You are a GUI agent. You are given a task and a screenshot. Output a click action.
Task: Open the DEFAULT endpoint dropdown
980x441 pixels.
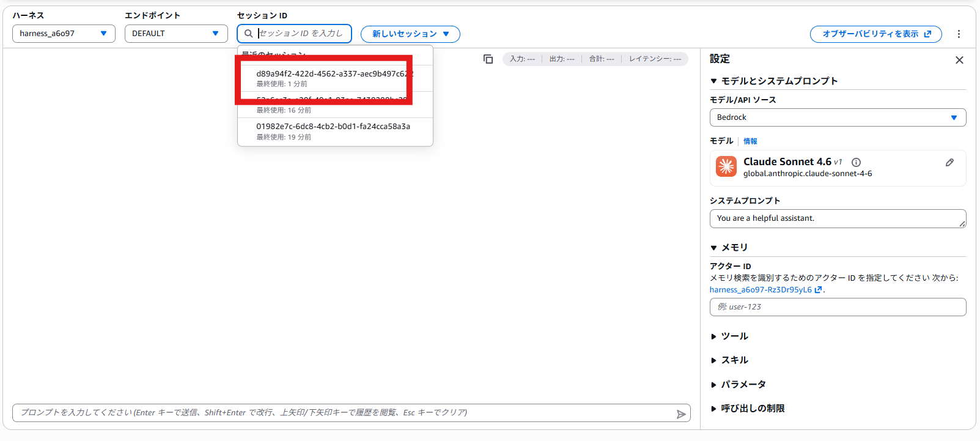tap(176, 34)
